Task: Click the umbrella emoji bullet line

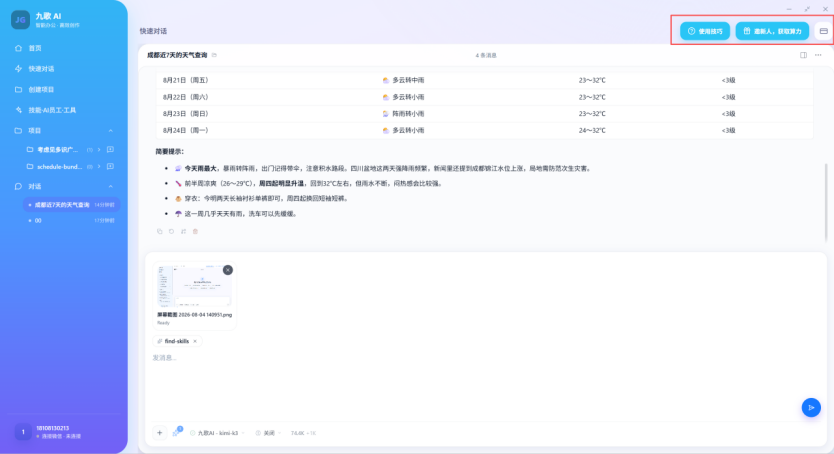Action: pos(236,214)
